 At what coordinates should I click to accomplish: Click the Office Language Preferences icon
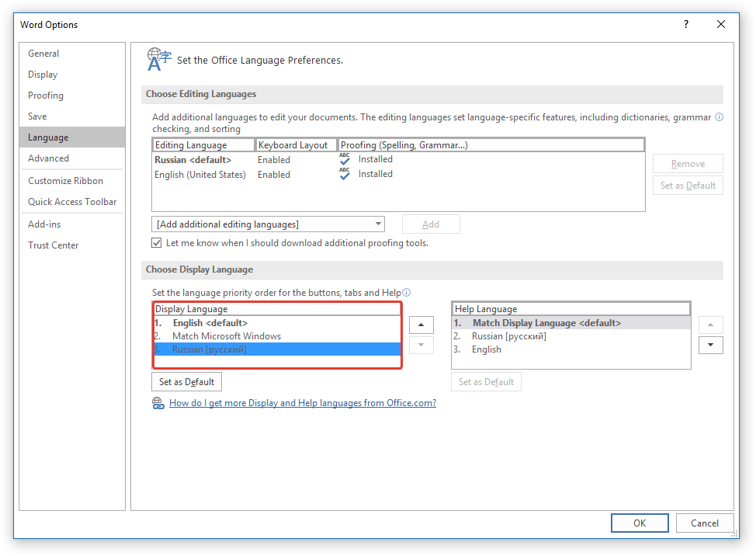159,59
